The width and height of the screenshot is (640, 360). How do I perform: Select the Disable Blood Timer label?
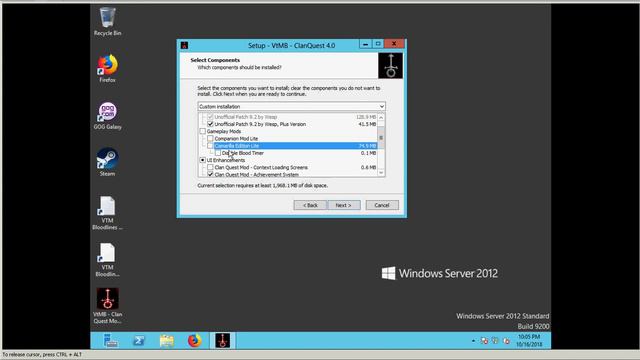tap(243, 153)
